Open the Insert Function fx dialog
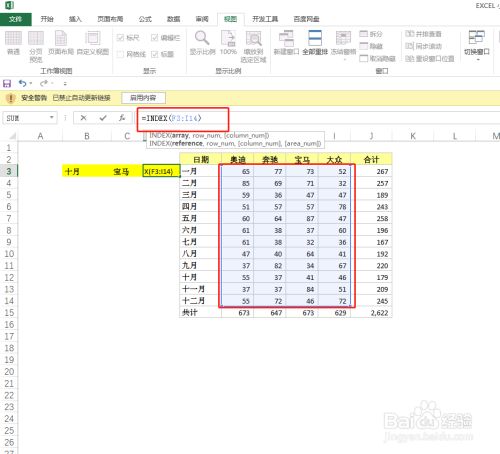 (122, 118)
